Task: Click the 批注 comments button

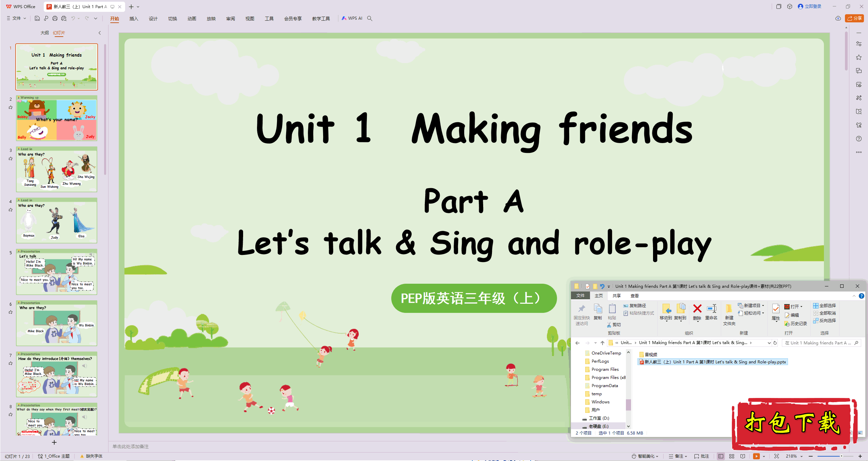Action: point(702,456)
